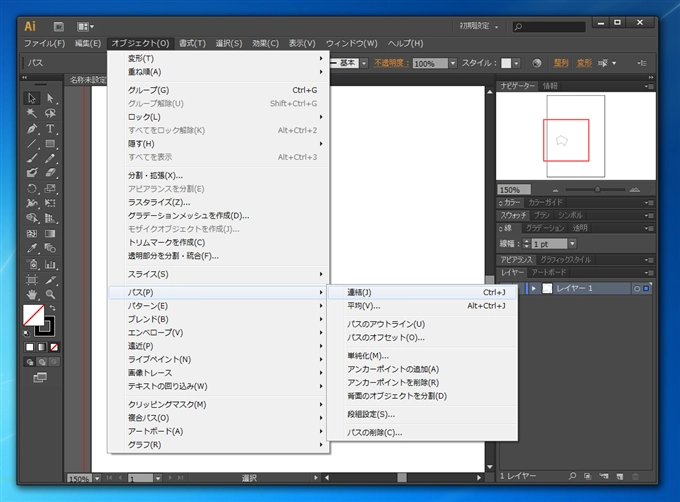This screenshot has height=502, width=680.
Task: Select the Mesh tool
Action: (x=32, y=234)
